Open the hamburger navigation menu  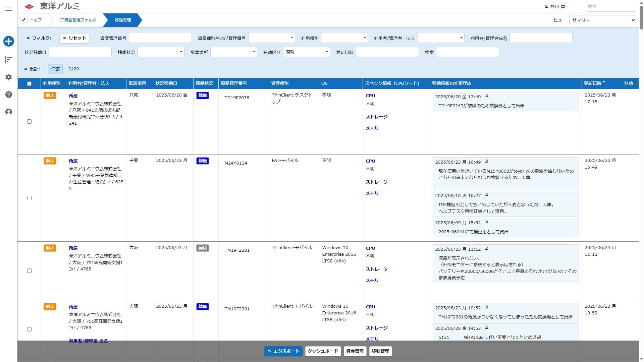click(9, 9)
